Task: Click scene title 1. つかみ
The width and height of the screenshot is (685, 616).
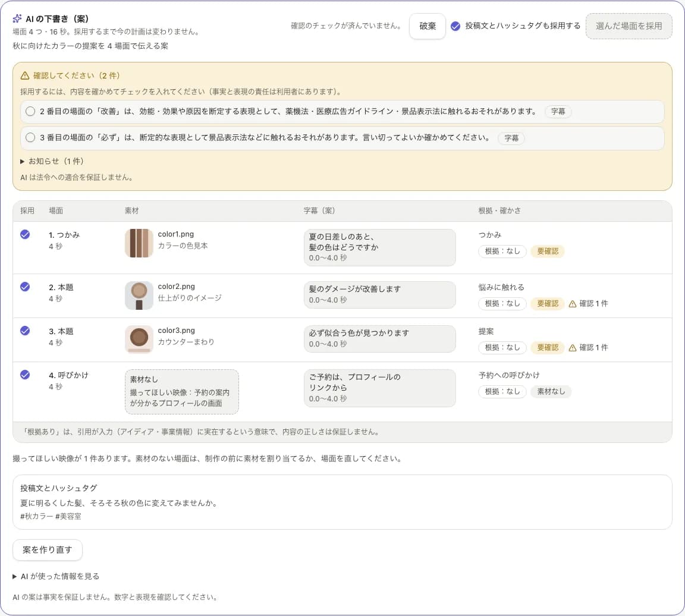Action: tap(64, 235)
